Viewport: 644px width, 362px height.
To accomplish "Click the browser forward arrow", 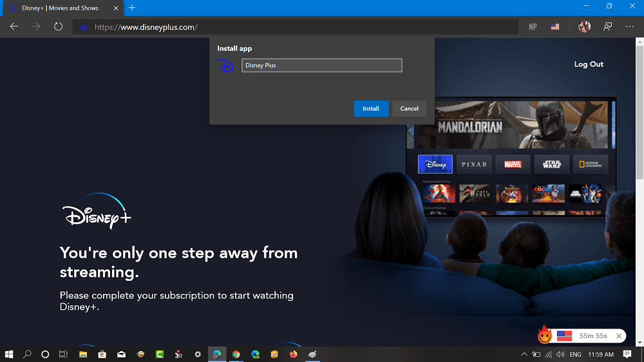I will pos(36,26).
